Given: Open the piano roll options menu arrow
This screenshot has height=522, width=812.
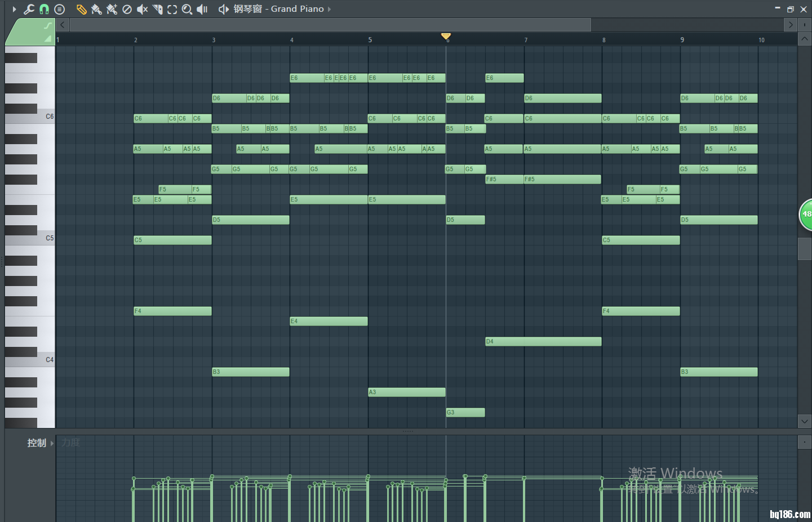Looking at the screenshot, I should point(14,9).
